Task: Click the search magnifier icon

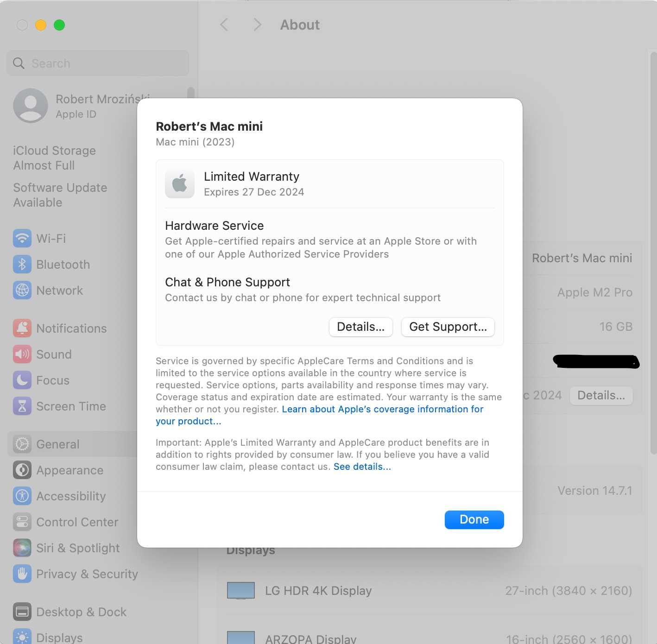Action: point(19,63)
